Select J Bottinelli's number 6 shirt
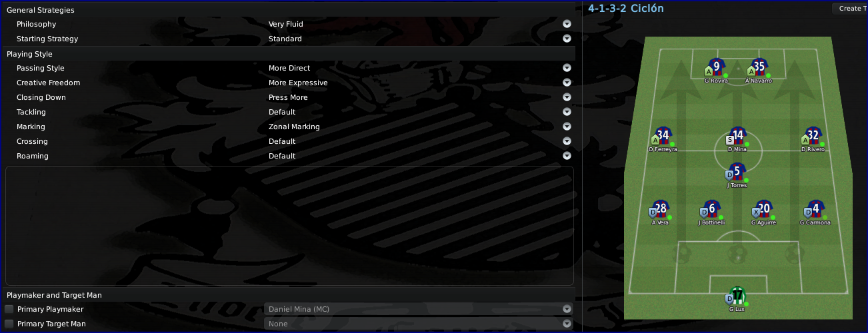The height and width of the screenshot is (333, 868). [712, 209]
